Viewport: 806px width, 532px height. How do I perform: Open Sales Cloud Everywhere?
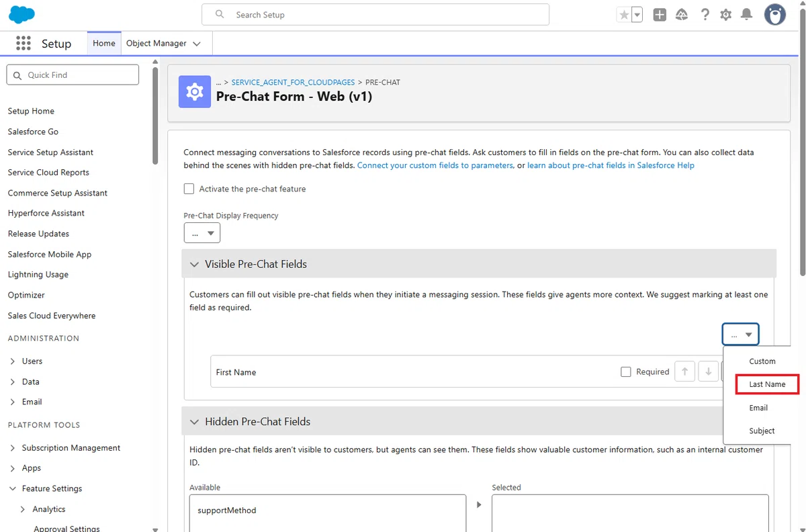(51, 316)
